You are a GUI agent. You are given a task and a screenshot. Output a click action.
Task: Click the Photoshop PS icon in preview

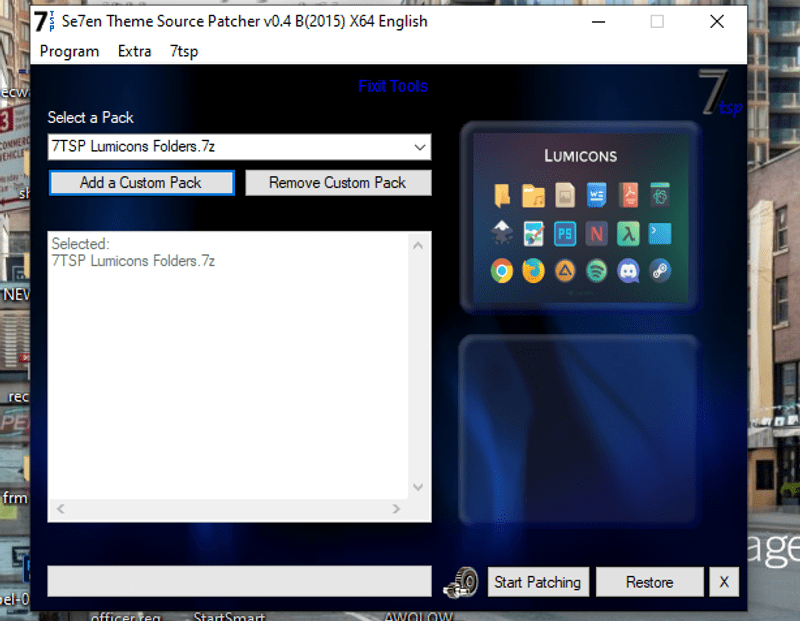[x=565, y=233]
